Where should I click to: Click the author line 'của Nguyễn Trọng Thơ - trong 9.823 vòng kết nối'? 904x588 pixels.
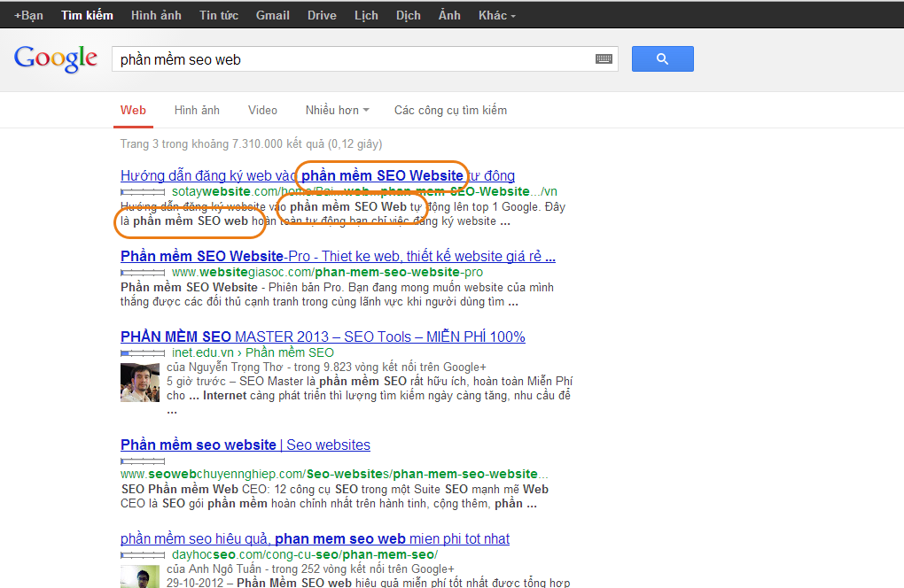pos(326,367)
